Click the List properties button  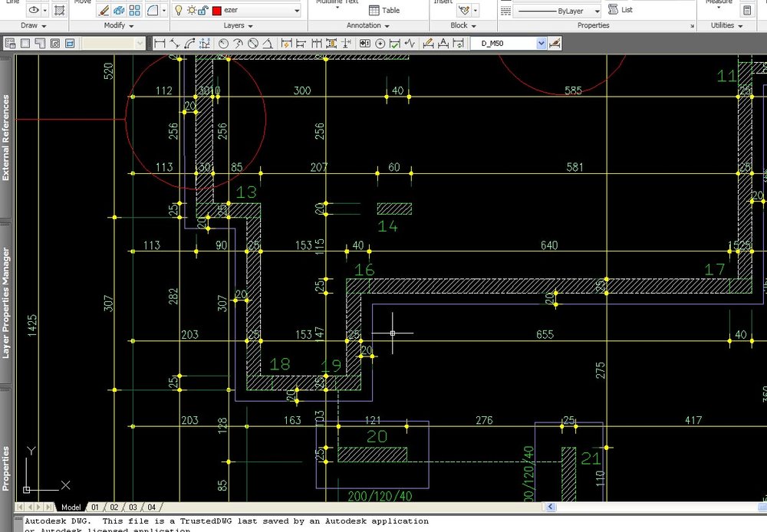[x=621, y=9]
